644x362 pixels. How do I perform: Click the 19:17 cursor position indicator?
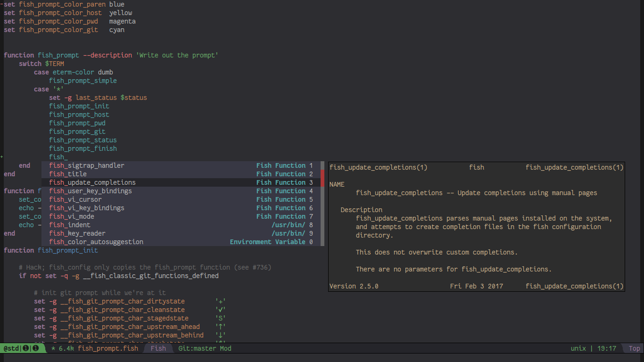tap(607, 348)
